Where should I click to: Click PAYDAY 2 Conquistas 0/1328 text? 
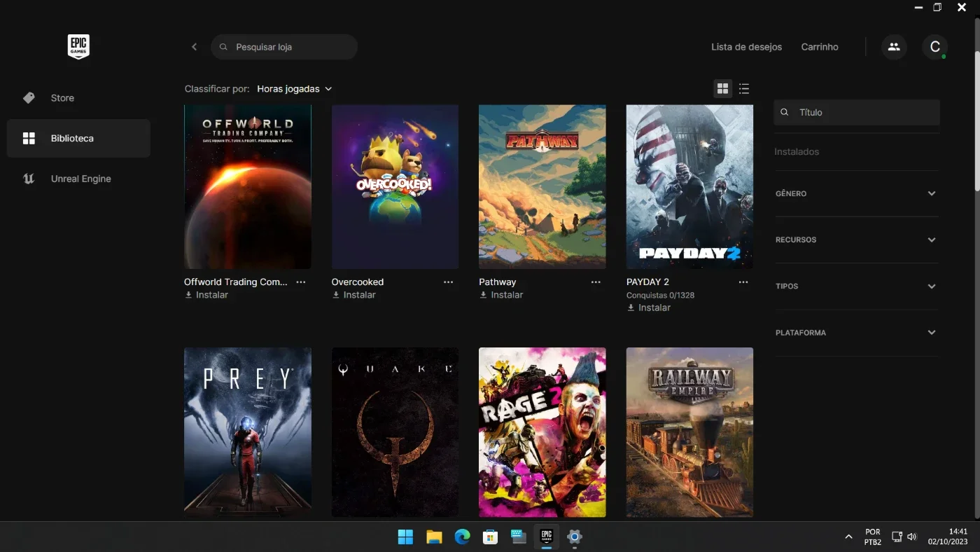pos(660,295)
